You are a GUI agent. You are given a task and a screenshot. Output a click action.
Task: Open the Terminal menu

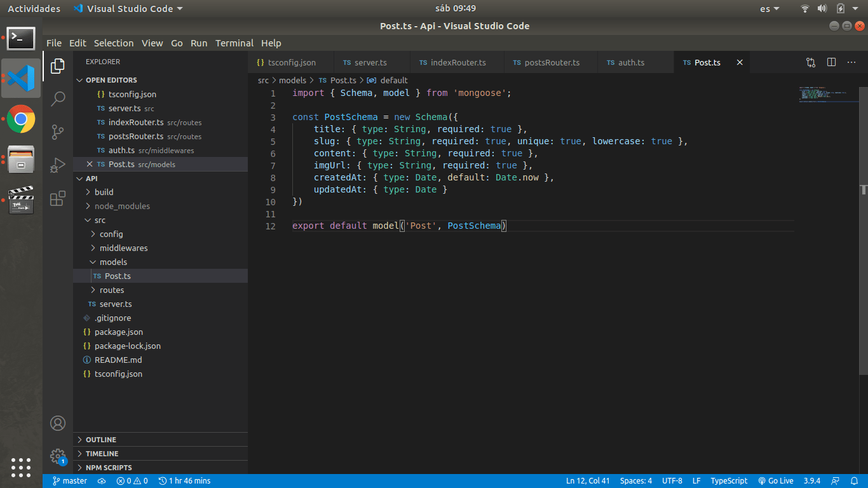pyautogui.click(x=234, y=43)
